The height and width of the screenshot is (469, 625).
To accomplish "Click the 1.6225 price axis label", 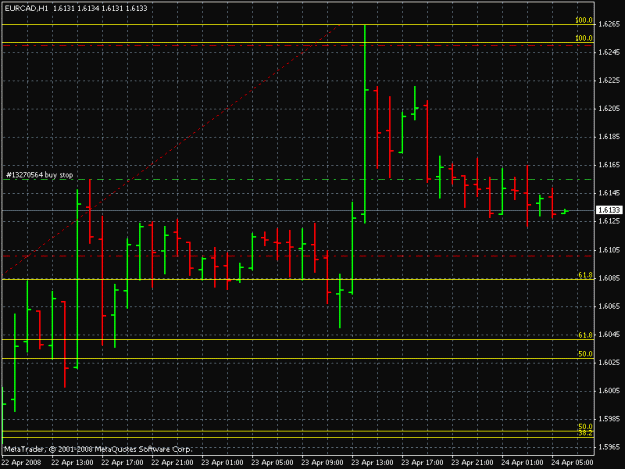I will tap(609, 80).
